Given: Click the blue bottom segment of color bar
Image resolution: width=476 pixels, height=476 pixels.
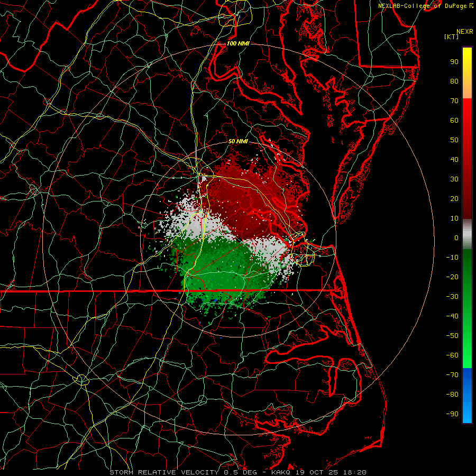Looking at the screenshot, I should [x=467, y=396].
